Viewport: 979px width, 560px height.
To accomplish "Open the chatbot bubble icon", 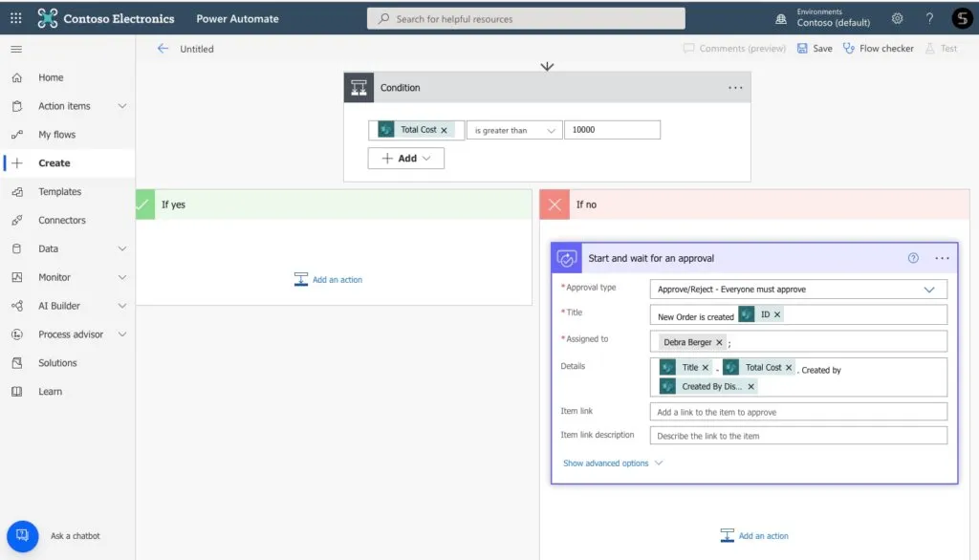I will 23,536.
